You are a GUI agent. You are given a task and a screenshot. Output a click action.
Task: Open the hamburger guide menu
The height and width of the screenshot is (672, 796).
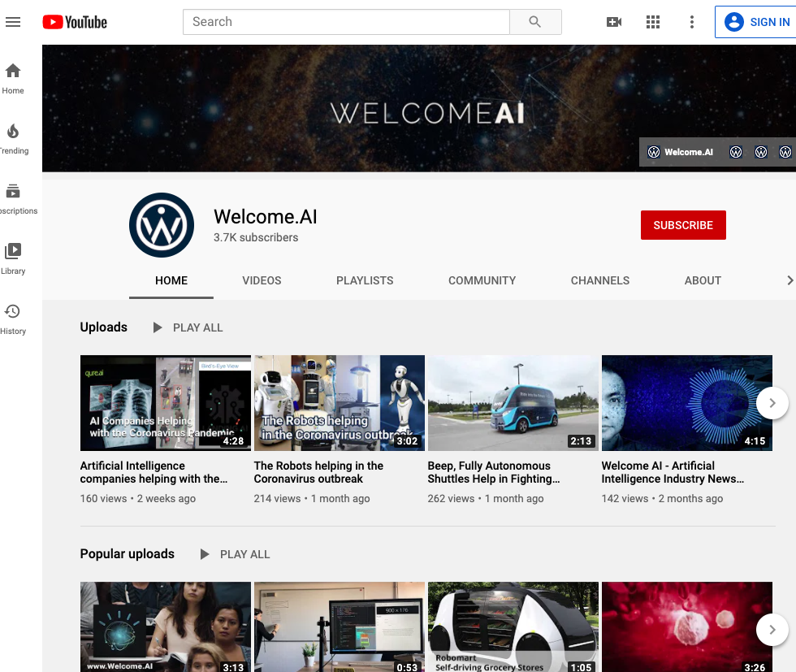tap(13, 22)
